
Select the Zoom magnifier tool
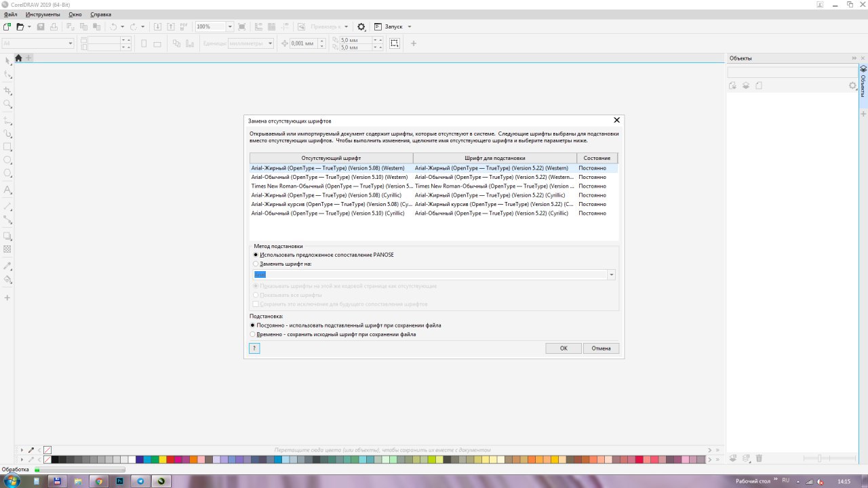point(8,104)
